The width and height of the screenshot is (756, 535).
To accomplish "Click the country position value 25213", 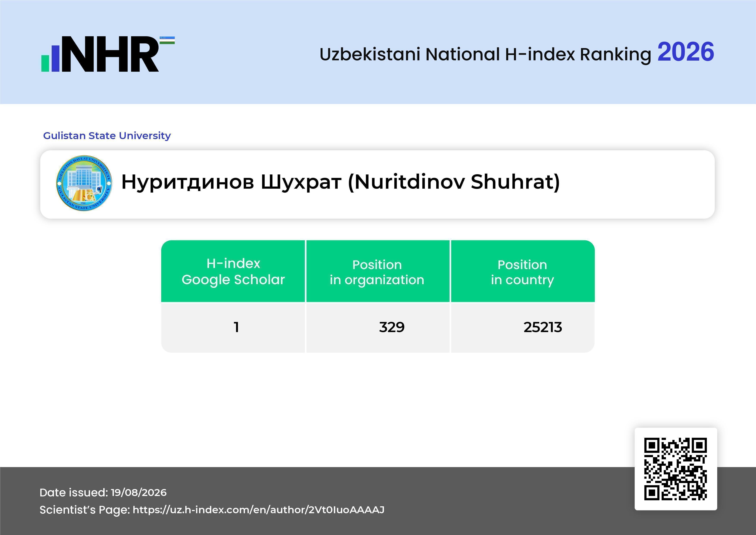I will coord(543,327).
